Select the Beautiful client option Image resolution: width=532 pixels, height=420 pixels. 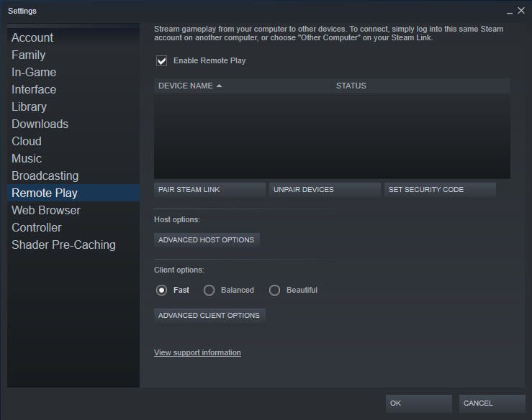coord(274,290)
